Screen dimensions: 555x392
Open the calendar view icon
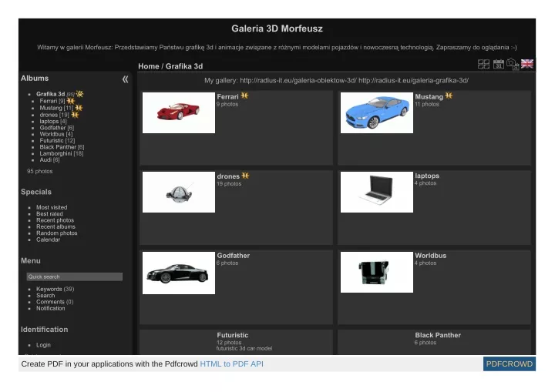(499, 64)
